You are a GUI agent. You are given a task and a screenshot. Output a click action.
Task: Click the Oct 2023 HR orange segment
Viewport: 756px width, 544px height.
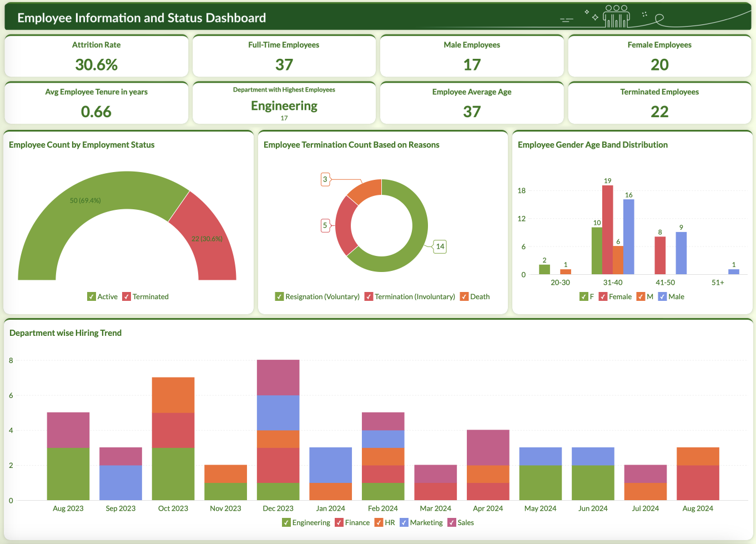click(173, 395)
